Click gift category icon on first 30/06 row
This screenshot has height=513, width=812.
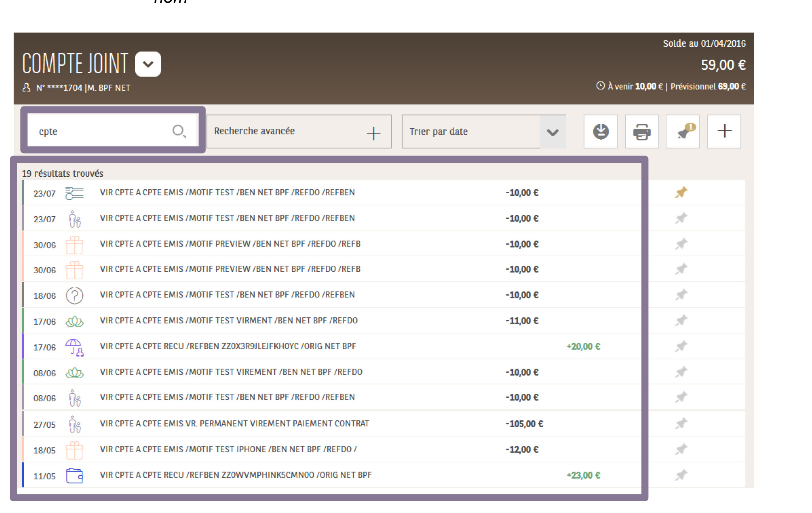coord(74,245)
